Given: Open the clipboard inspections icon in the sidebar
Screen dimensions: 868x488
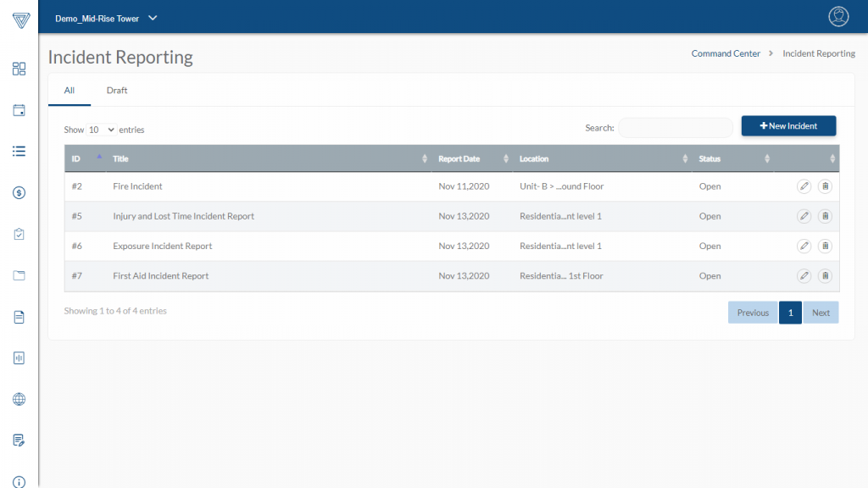Looking at the screenshot, I should tap(19, 234).
